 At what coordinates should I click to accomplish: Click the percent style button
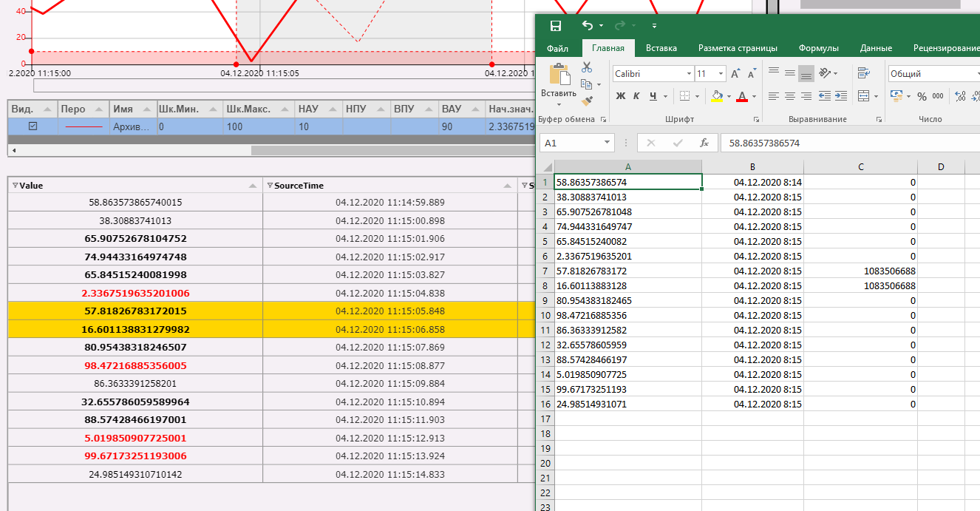pos(922,96)
